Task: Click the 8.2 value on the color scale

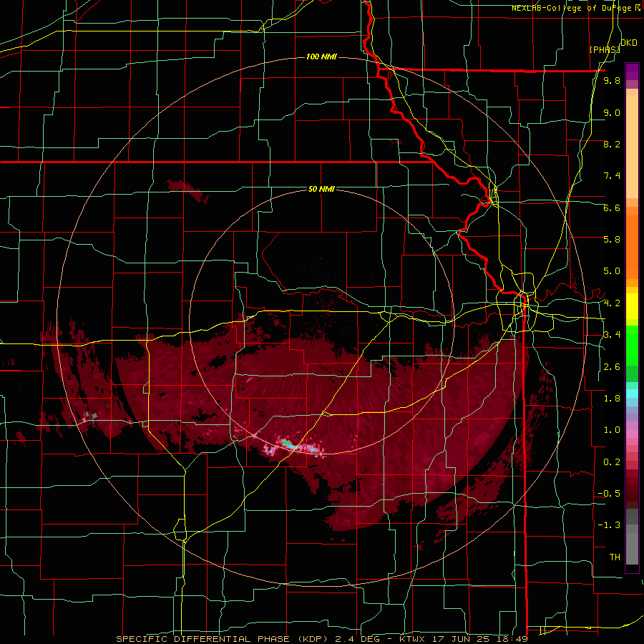Action: point(612,144)
